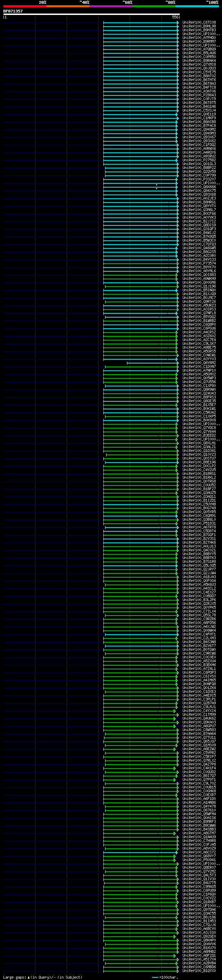Screen dimensions: 222x980
Task: Open UniRef100_B8AT02 entry
Action: click(x=199, y=76)
